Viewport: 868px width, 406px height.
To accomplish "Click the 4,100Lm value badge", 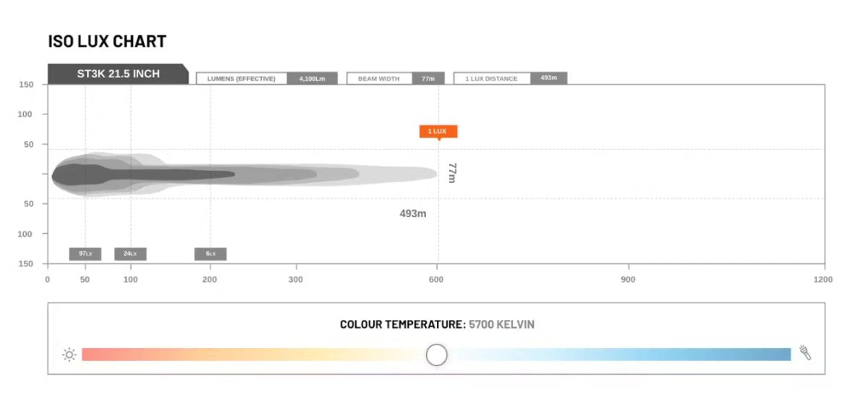I will (x=312, y=78).
